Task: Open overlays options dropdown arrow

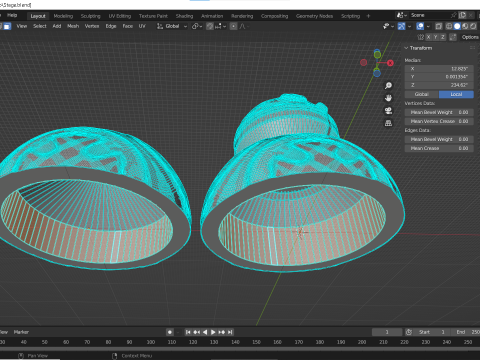Action: (428, 26)
